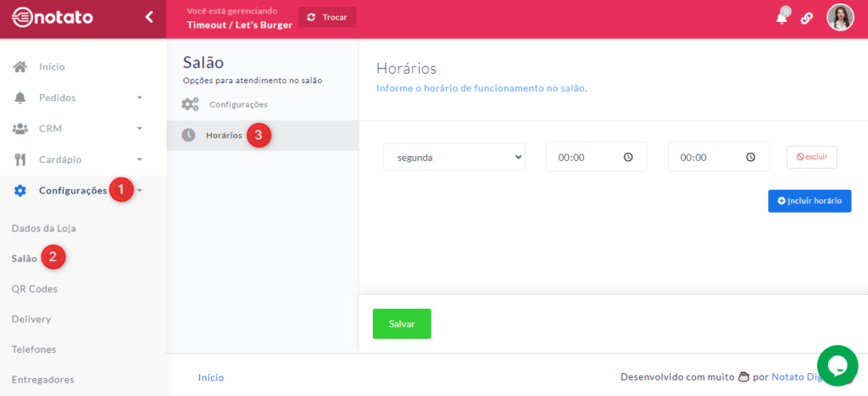
Task: Open QR Codes in the sidebar
Action: 34,288
